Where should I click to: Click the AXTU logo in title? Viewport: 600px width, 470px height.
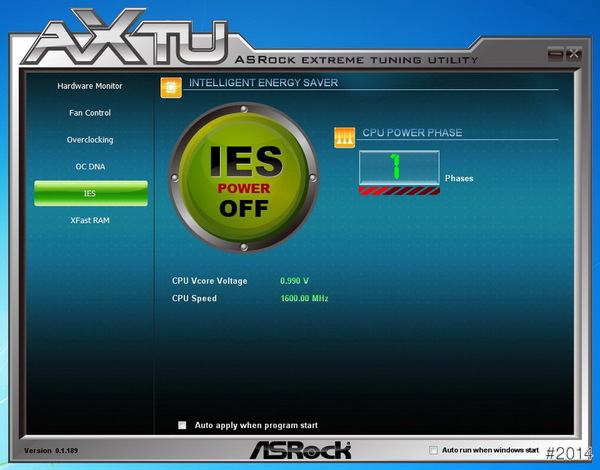click(126, 38)
